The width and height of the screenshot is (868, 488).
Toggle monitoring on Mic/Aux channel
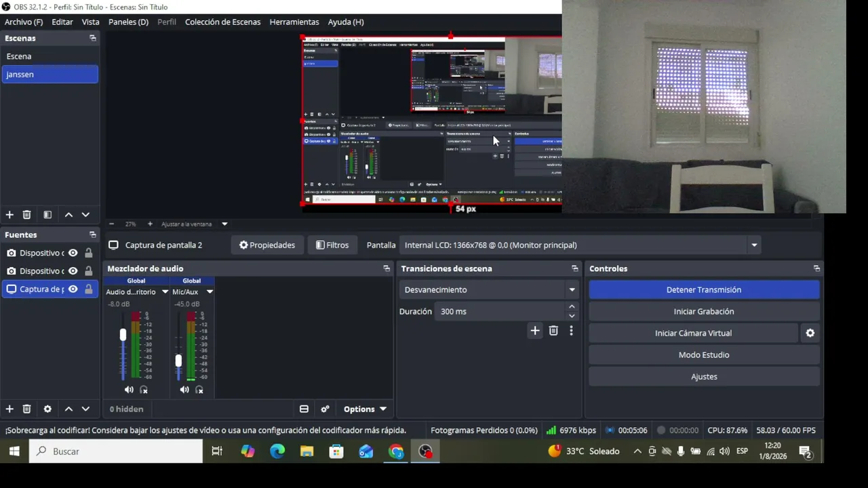click(199, 390)
